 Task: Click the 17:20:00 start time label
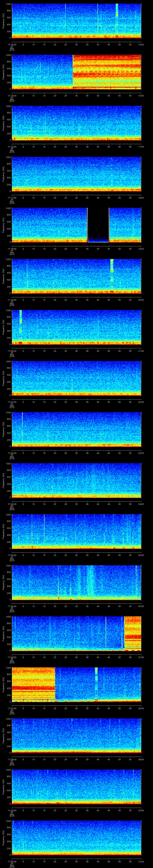click(x=12, y=351)
